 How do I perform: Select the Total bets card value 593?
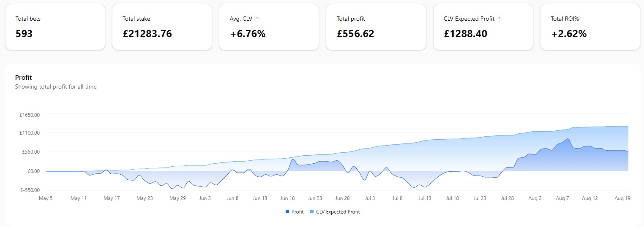click(x=24, y=34)
